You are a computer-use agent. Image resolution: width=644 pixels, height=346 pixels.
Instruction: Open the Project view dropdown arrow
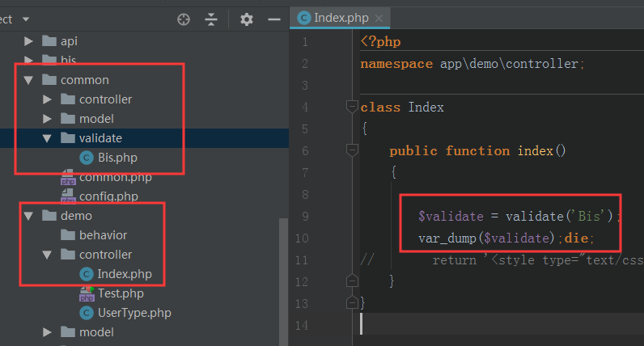[x=26, y=18]
